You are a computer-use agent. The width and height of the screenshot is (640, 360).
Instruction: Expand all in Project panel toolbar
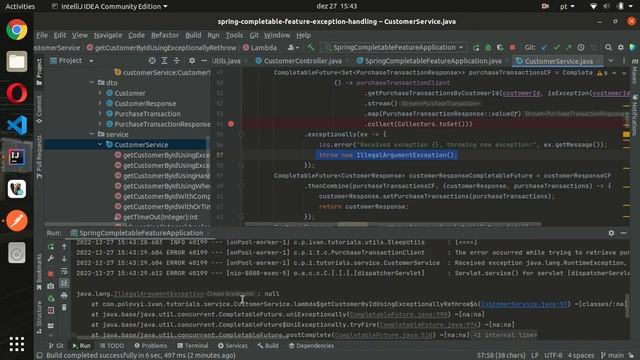tap(164, 61)
